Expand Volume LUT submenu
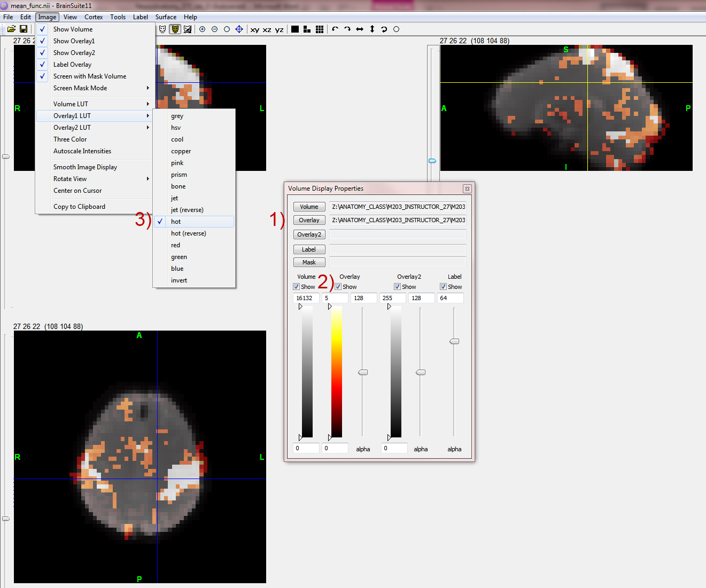 [95, 104]
